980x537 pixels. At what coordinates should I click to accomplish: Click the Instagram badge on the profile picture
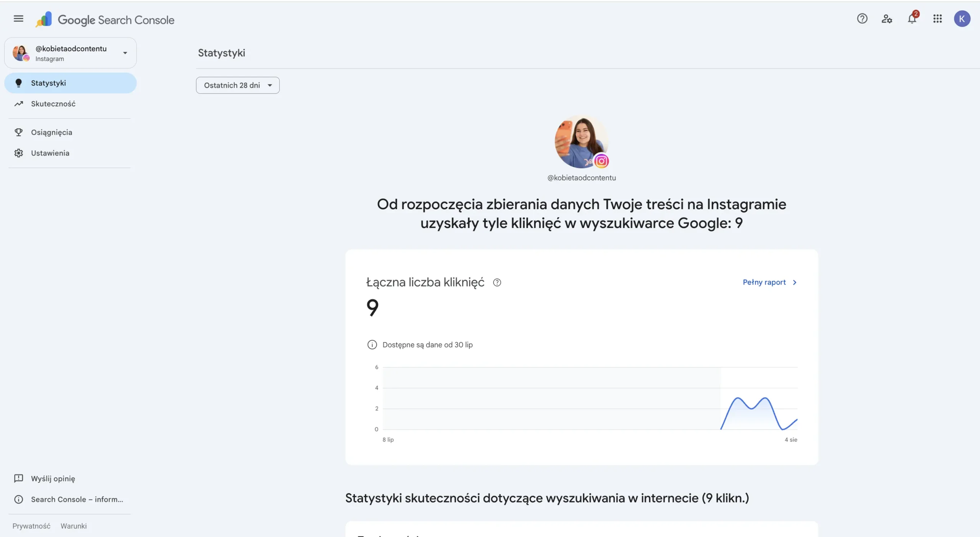pyautogui.click(x=601, y=161)
